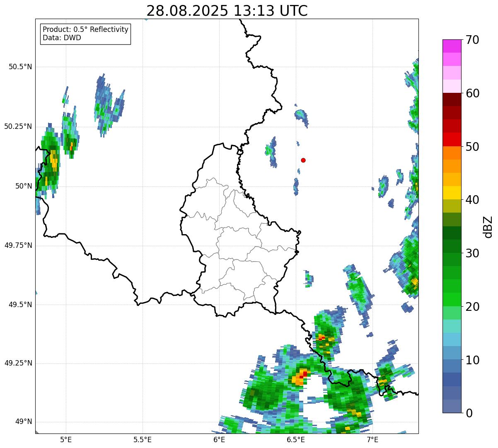The height and width of the screenshot is (448, 498).
Task: Click the title '28.08.2025 13:13 UTC'
Action: (227, 11)
